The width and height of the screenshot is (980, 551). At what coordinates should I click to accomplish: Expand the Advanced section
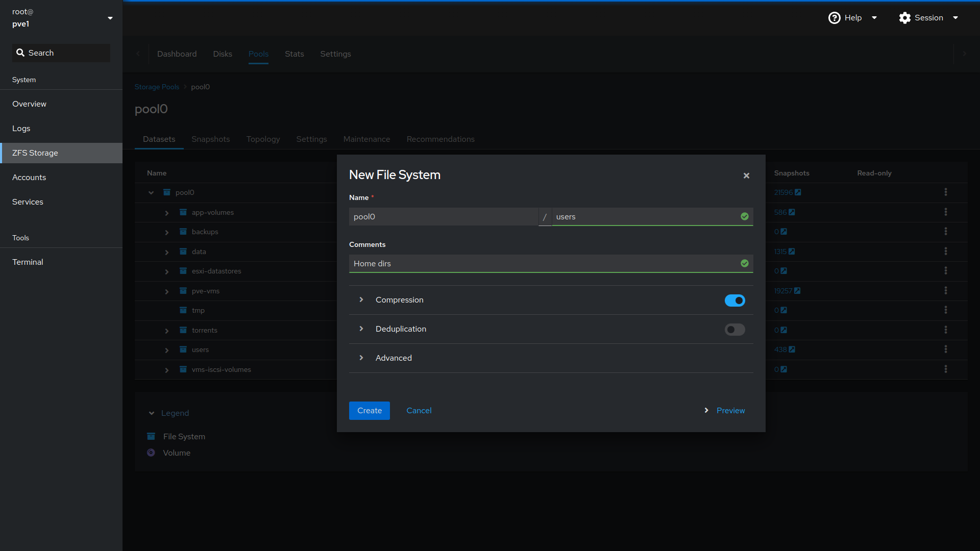[x=361, y=358]
